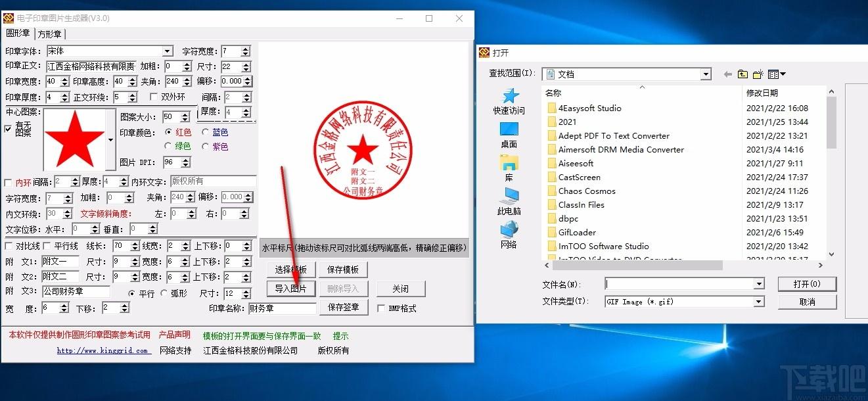This screenshot has height=401, width=868.
Task: Select the GifLoader folder
Action: click(x=571, y=232)
